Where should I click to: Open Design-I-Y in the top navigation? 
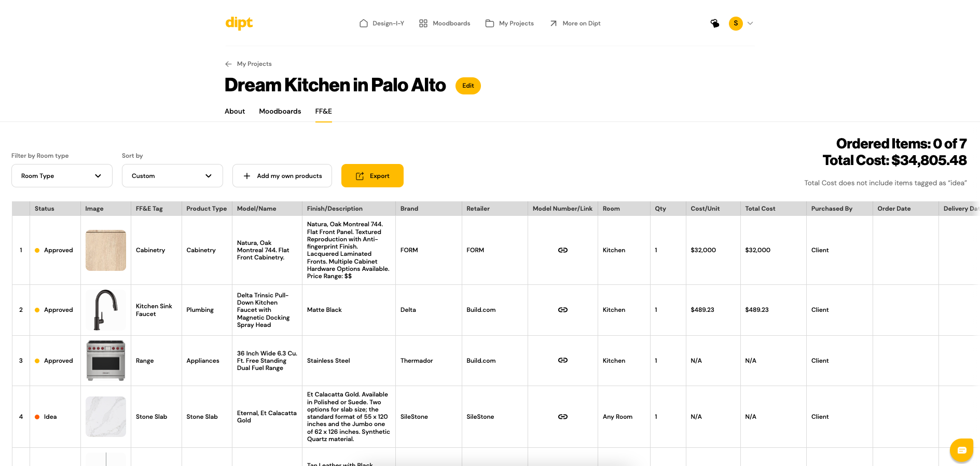(381, 23)
